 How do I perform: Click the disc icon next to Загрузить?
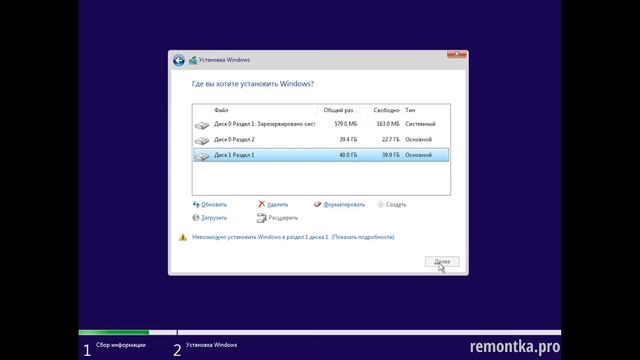click(196, 218)
